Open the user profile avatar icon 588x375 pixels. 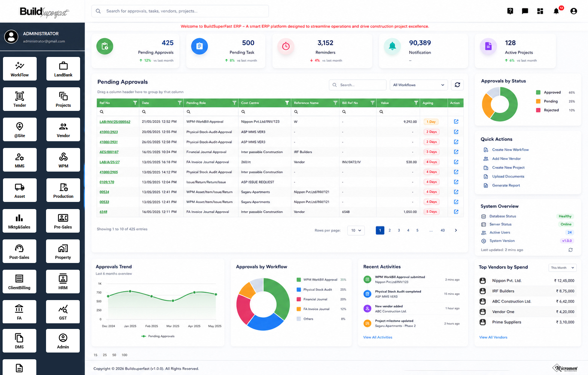574,11
